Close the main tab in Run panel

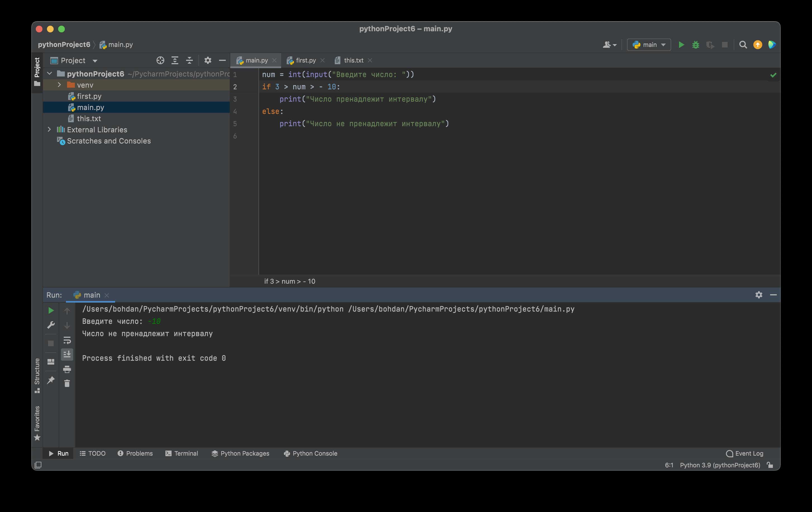point(107,295)
